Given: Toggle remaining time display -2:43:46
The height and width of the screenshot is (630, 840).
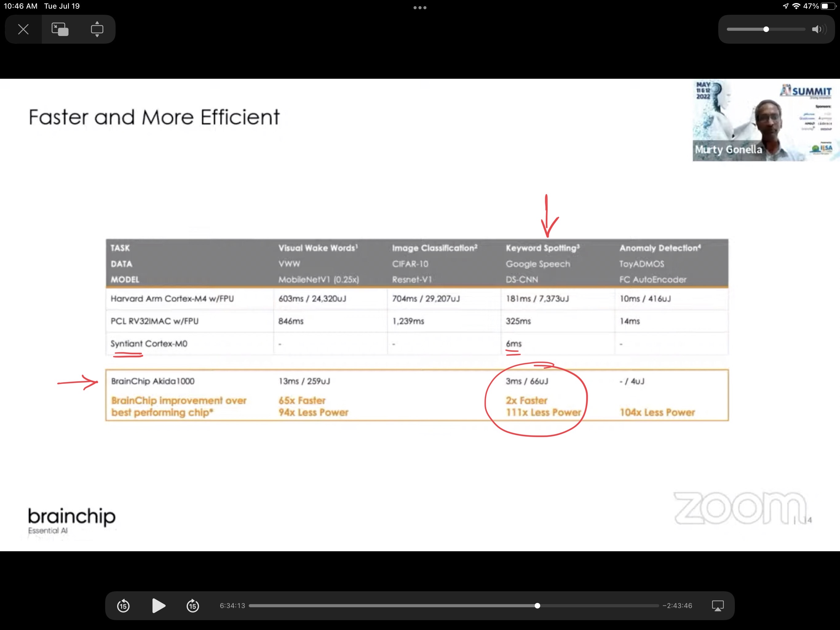Looking at the screenshot, I should (x=677, y=606).
